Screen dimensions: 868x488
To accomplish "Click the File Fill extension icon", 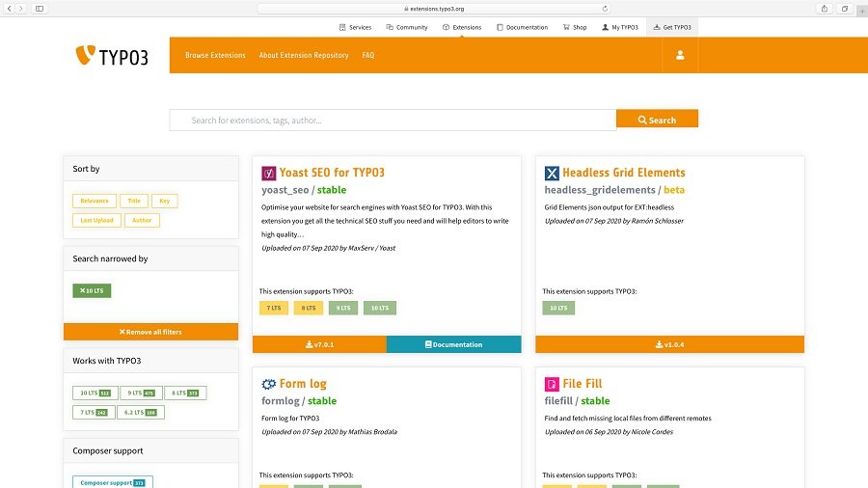I will 552,384.
